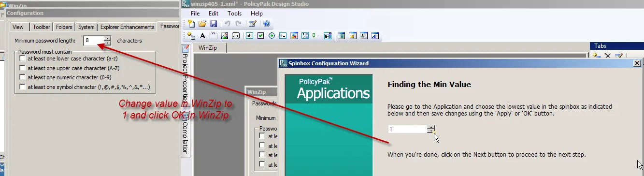Image resolution: width=644 pixels, height=176 pixels.
Task: Switch to Explorer Enhancements tab
Action: (128, 27)
